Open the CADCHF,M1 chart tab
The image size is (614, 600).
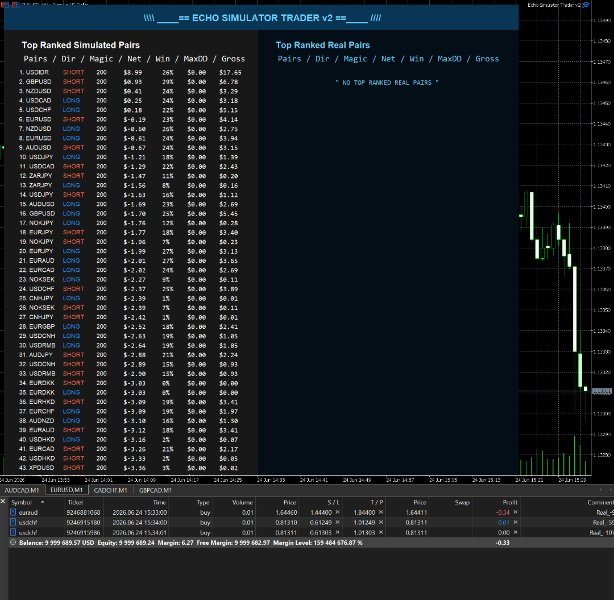click(x=111, y=490)
